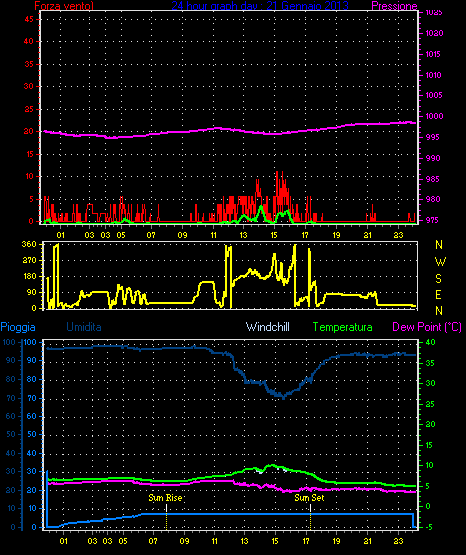Image resolution: width=466 pixels, height=555 pixels.
Task: Click the 'Sun Rise' marker label
Action: pyautogui.click(x=165, y=498)
